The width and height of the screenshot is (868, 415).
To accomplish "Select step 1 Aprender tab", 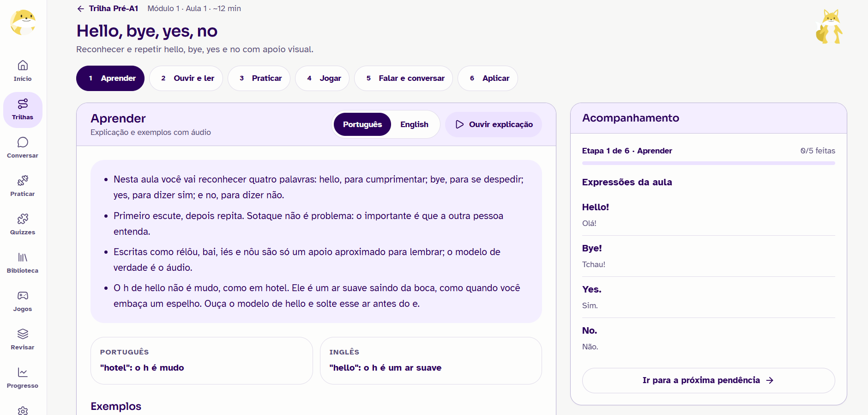I will point(110,79).
